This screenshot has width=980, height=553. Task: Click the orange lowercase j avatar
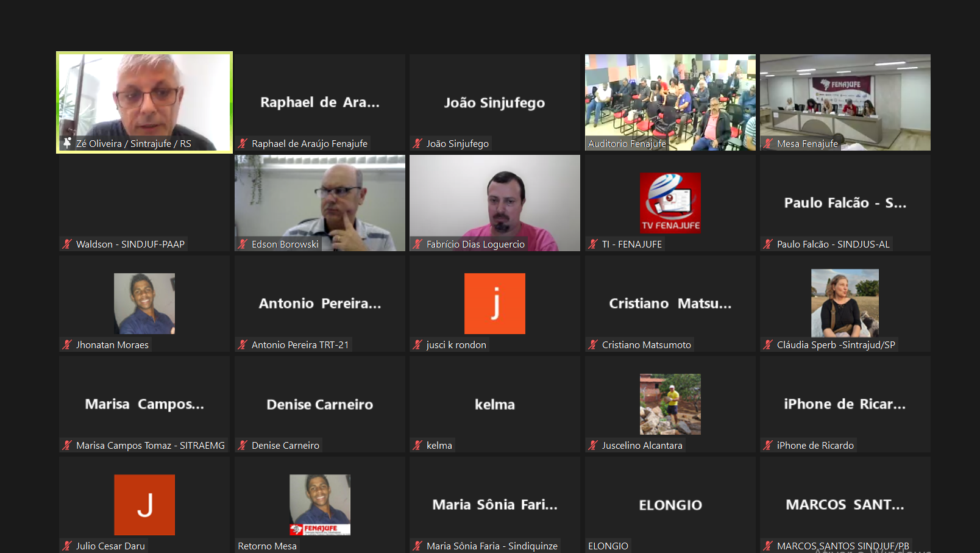pyautogui.click(x=494, y=304)
